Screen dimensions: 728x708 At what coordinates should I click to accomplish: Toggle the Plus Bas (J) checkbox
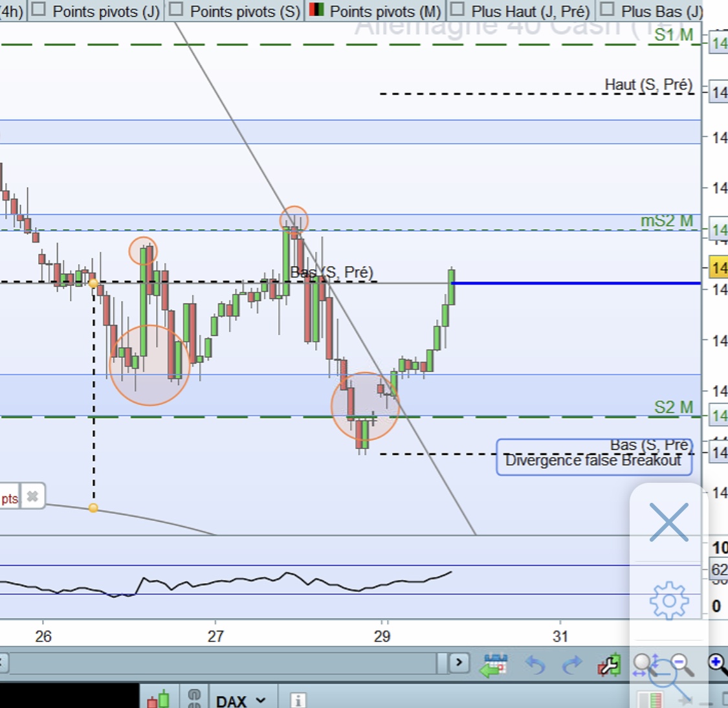(x=607, y=9)
